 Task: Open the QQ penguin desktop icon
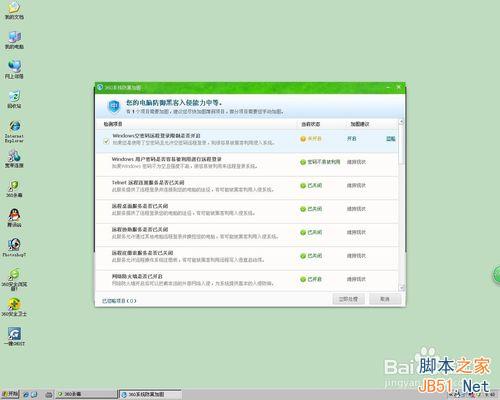[14, 218]
